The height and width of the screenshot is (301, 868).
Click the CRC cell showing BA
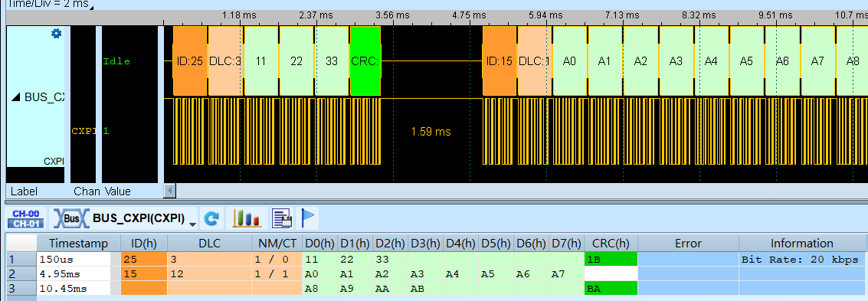pyautogui.click(x=611, y=288)
